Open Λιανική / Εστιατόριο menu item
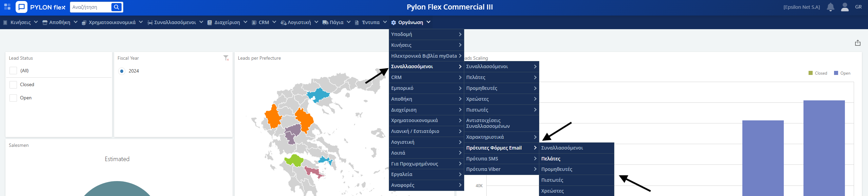 point(427,131)
